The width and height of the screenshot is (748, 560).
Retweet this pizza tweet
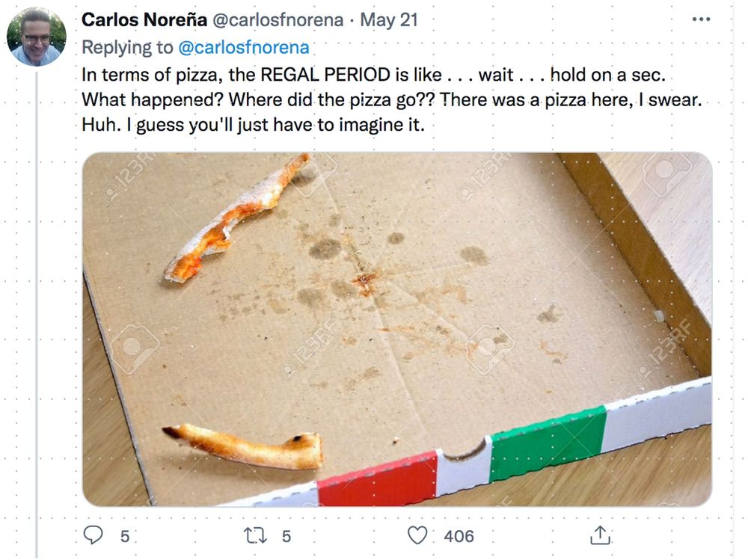(254, 535)
